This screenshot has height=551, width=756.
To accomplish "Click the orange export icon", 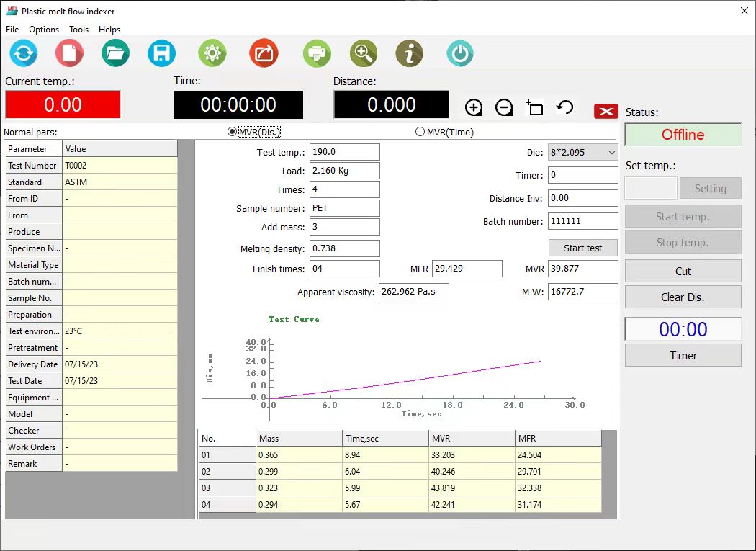I will point(264,54).
